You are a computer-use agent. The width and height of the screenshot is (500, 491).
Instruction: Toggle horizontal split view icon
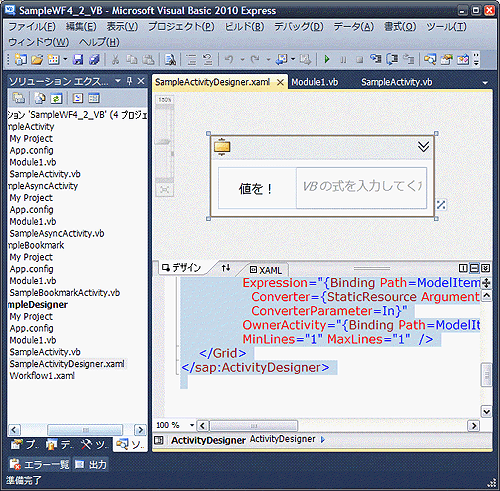coord(474,268)
